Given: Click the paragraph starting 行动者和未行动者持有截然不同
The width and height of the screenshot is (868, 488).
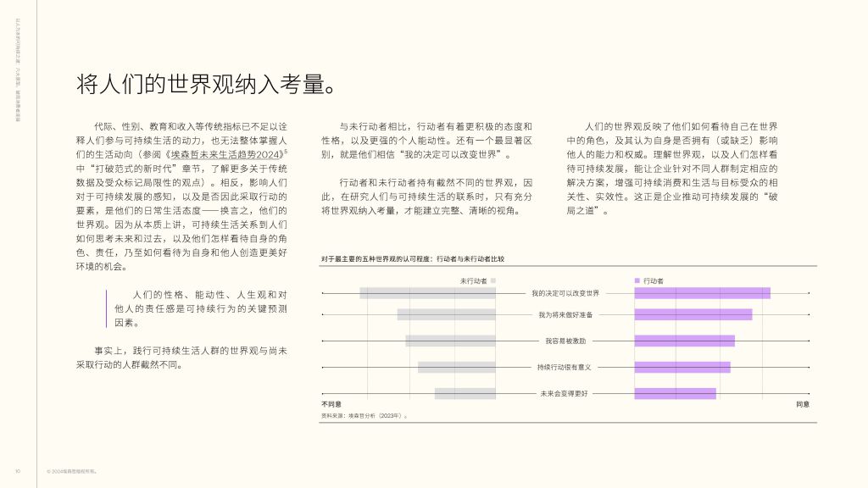Looking at the screenshot, I should coord(427,197).
